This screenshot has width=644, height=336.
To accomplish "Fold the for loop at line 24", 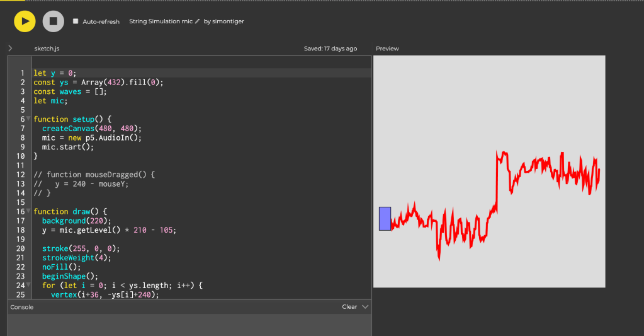I will click(x=29, y=286).
